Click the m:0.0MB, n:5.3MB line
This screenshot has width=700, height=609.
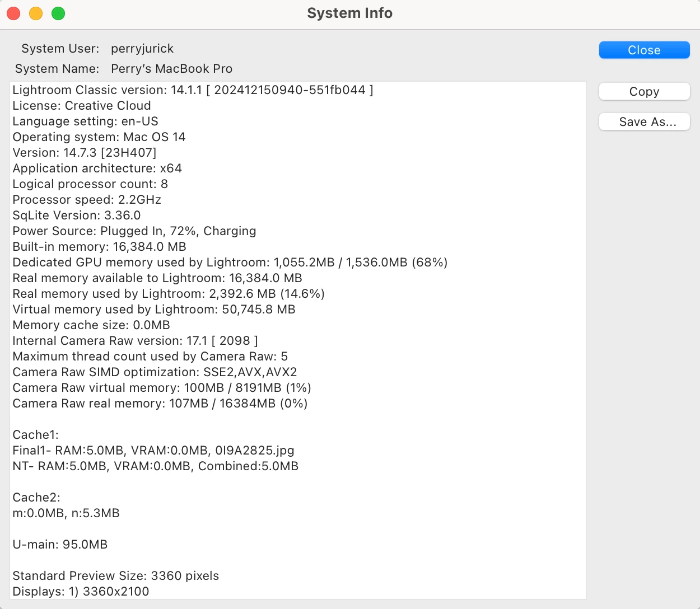click(x=66, y=513)
